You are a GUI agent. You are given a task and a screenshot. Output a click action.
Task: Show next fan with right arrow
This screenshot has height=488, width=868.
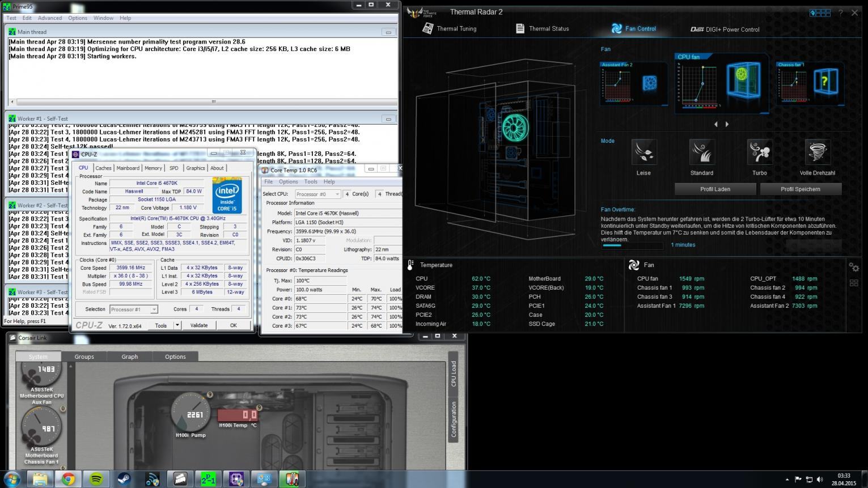[x=727, y=124]
